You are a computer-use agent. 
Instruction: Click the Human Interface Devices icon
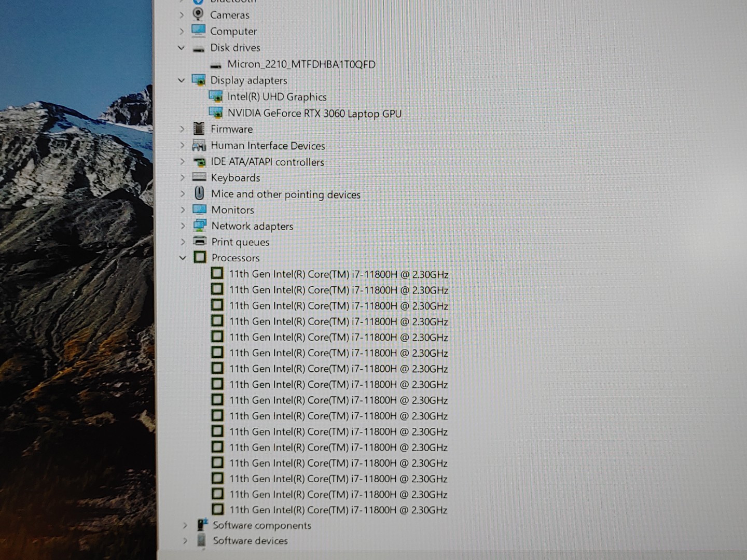[x=199, y=145]
